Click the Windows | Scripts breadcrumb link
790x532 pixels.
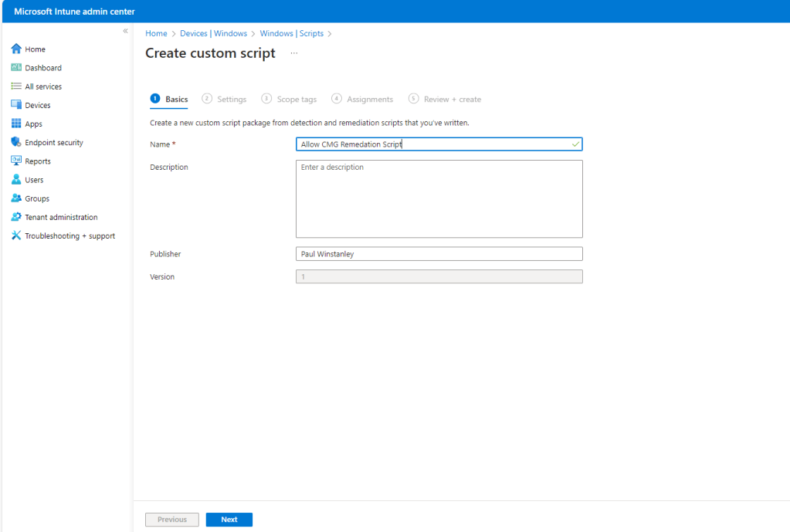pos(292,34)
